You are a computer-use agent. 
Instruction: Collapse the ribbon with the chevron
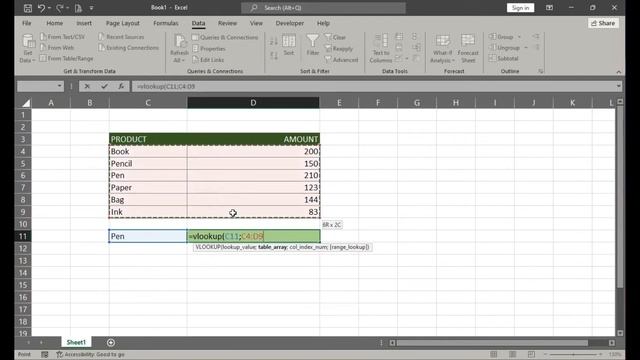(x=619, y=71)
